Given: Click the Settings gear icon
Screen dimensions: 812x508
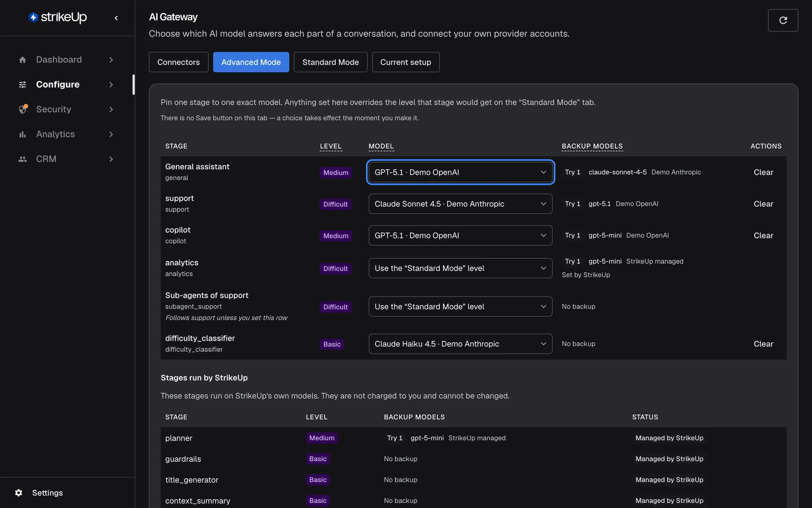Looking at the screenshot, I should pyautogui.click(x=18, y=493).
